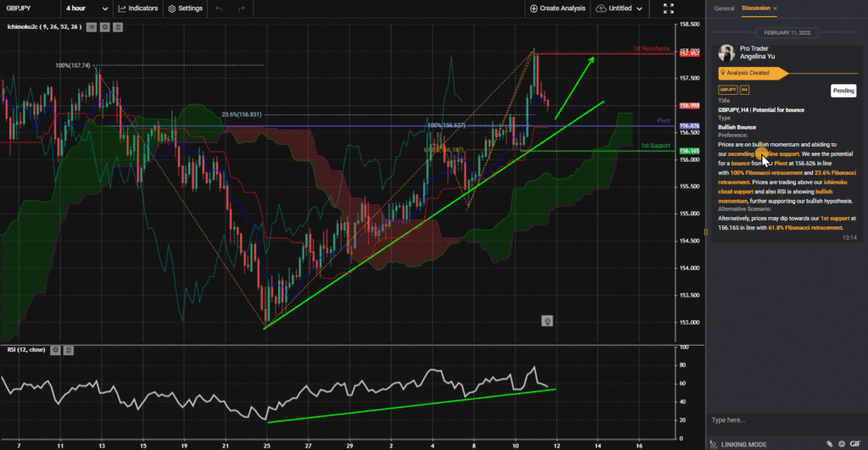Click the '100% Fibonacci retracement' link
868x450 pixels.
pos(766,173)
